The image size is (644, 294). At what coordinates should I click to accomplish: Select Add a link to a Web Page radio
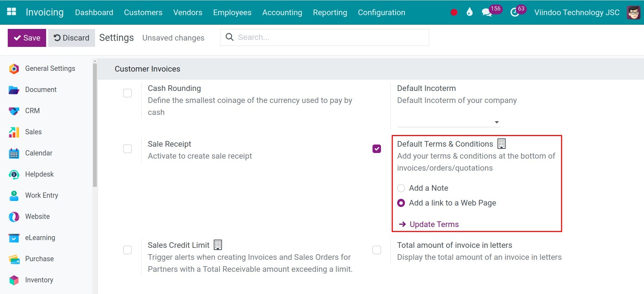point(401,203)
